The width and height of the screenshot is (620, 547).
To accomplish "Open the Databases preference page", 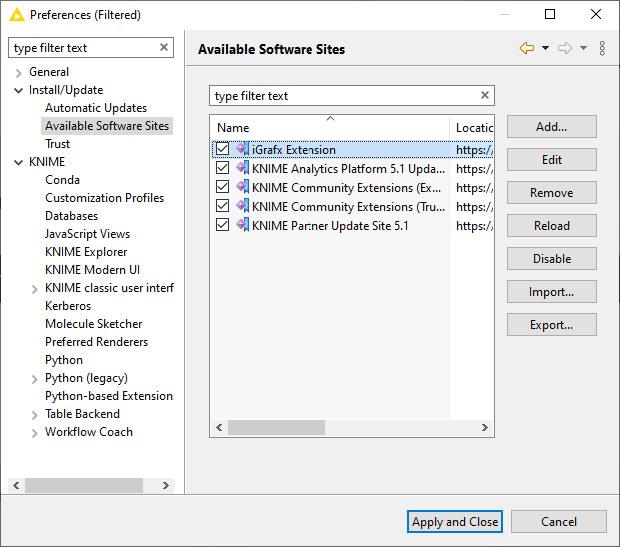I will pyautogui.click(x=71, y=216).
